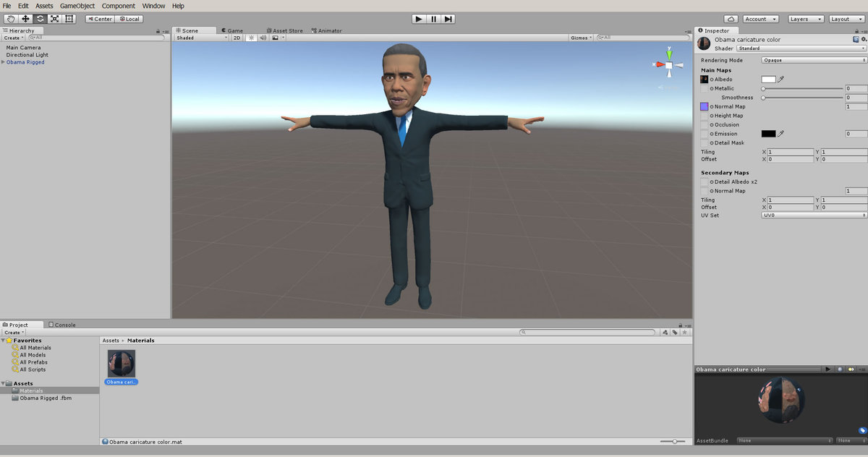Select the Rect transform tool
868x457 pixels.
[69, 19]
